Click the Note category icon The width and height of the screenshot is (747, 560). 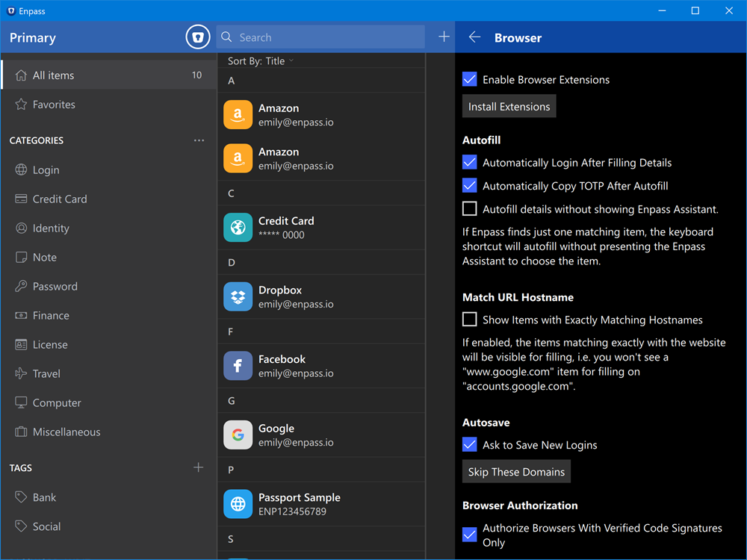[x=21, y=257]
